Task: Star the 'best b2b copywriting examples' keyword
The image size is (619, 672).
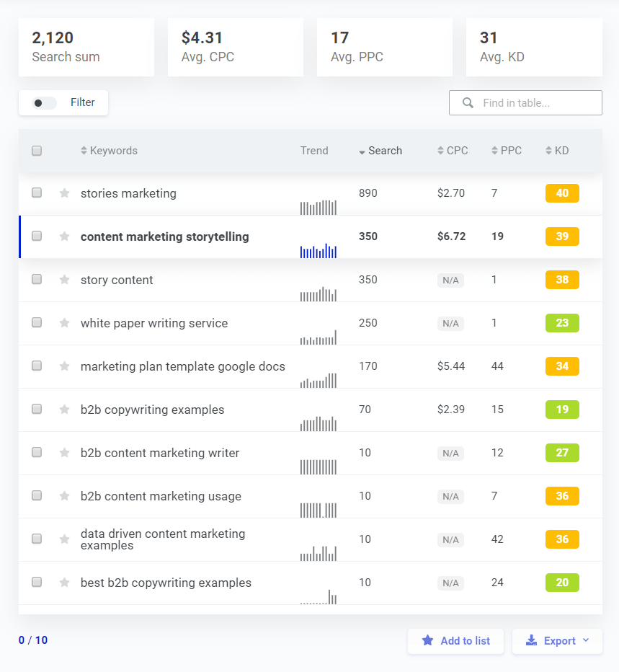Action: (65, 583)
